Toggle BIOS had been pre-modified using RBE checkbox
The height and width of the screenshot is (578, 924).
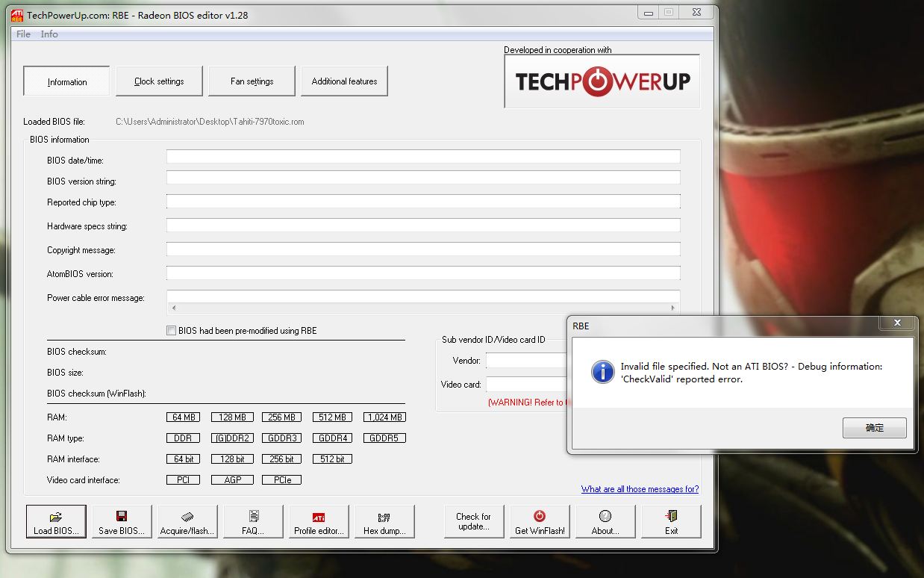click(x=171, y=331)
